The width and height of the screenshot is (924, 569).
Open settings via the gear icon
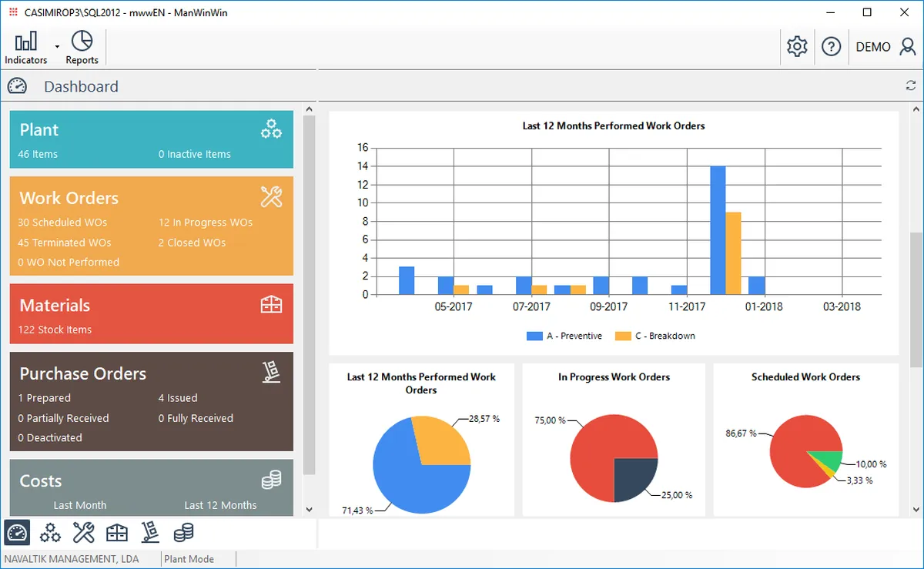[797, 47]
